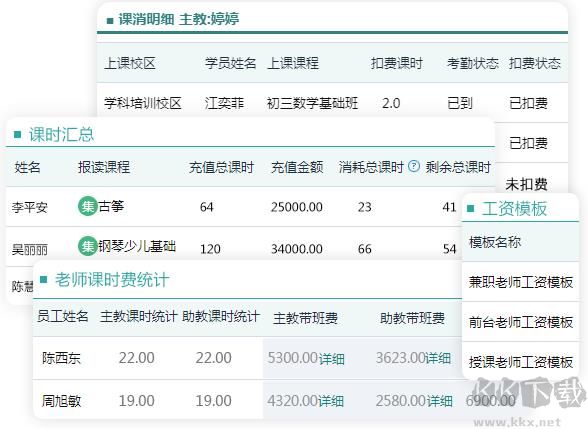588x429 pixels.
Task: Open 详细 link beside 3623.00 助教带班费
Action: 438,358
